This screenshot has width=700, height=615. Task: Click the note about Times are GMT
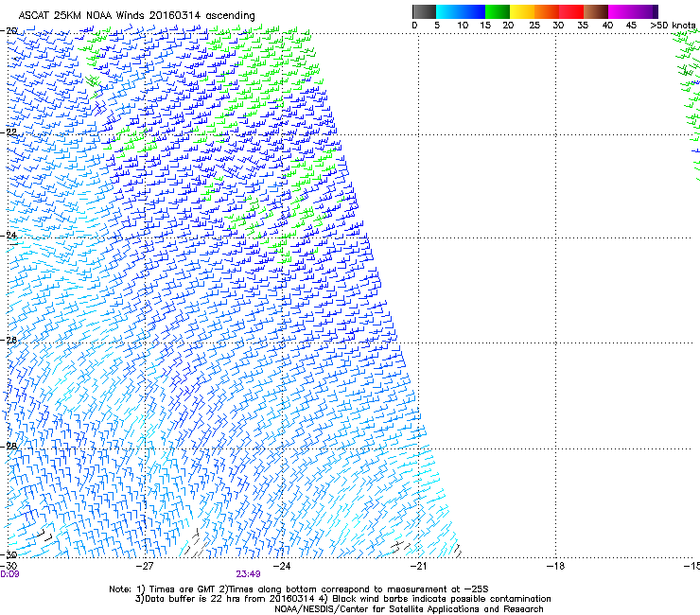pyautogui.click(x=299, y=589)
